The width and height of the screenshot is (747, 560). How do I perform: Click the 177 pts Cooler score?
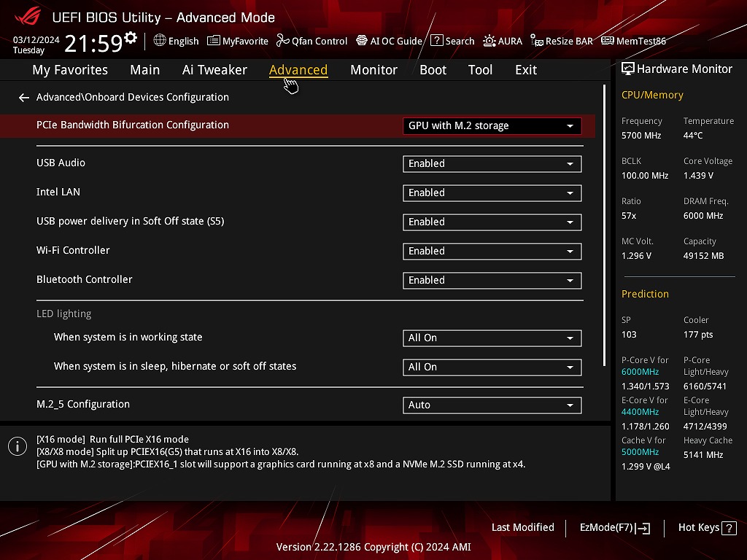[698, 334]
